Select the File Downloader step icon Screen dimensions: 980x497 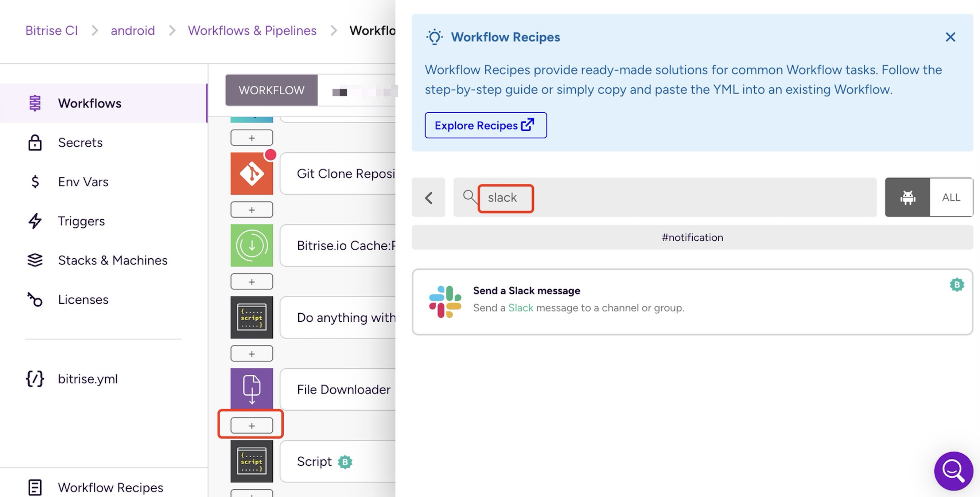click(252, 389)
